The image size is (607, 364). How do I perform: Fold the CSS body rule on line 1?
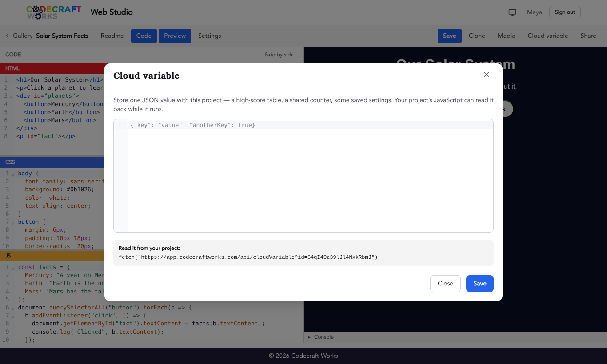(x=12, y=174)
